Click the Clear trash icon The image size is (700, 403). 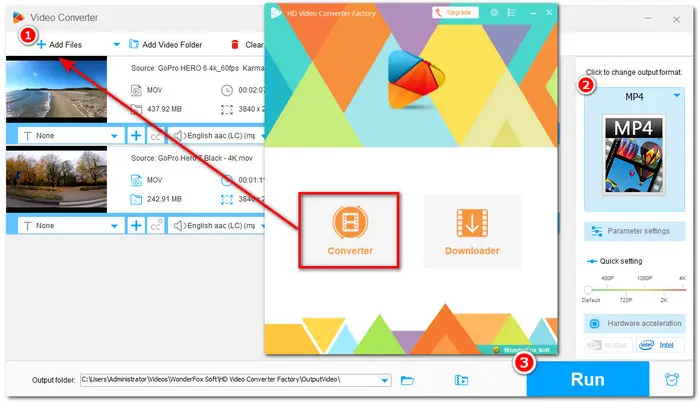pos(235,45)
